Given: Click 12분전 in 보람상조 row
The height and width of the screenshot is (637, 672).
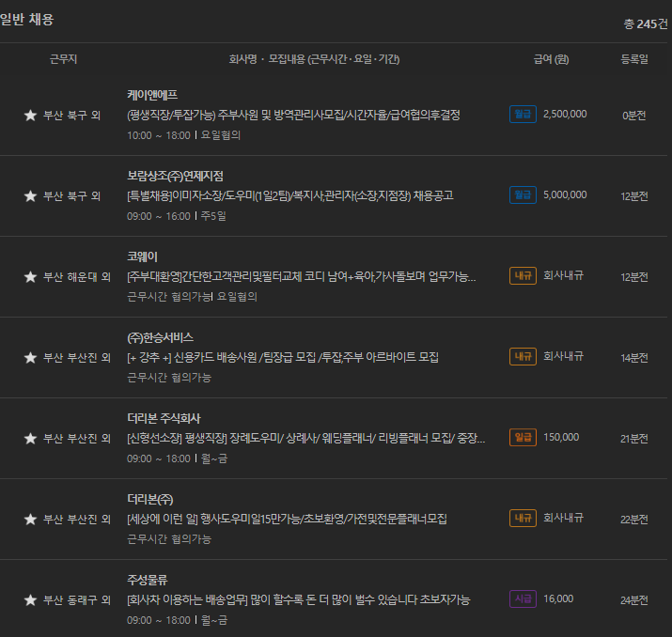Looking at the screenshot, I should [x=633, y=196].
